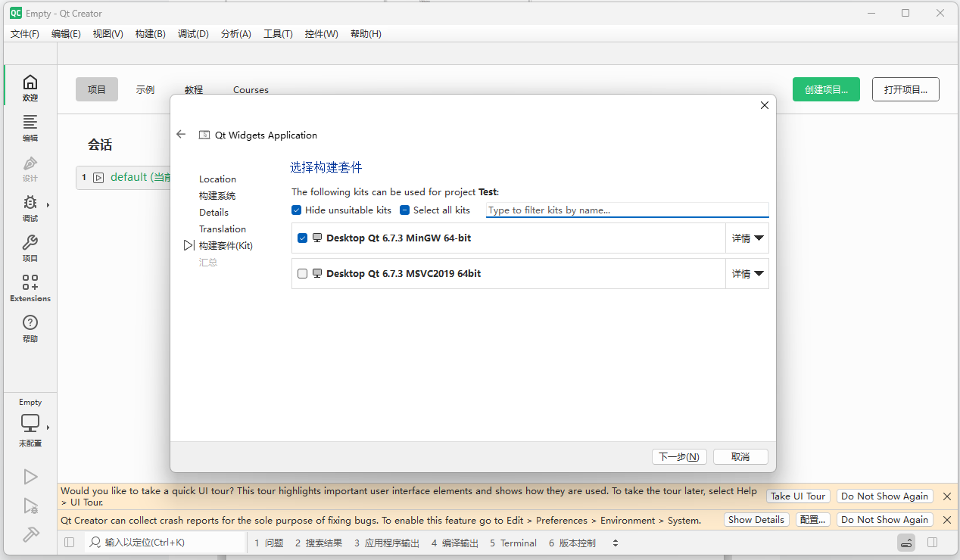Focus the filter kits by name field
Screen dimensions: 960x560
click(627, 210)
